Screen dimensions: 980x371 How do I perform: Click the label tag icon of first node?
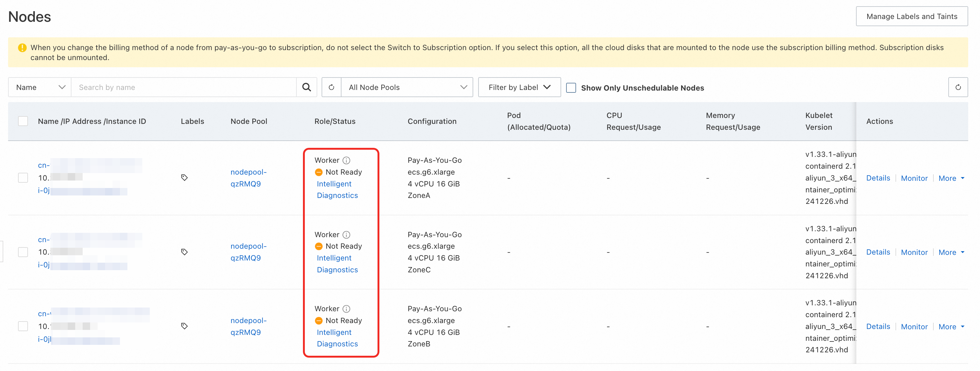(185, 177)
